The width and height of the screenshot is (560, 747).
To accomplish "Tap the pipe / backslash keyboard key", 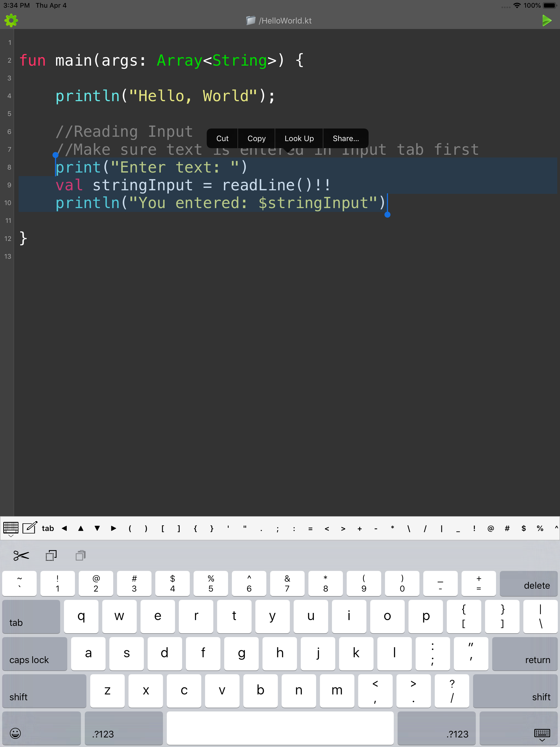I will coord(540,617).
